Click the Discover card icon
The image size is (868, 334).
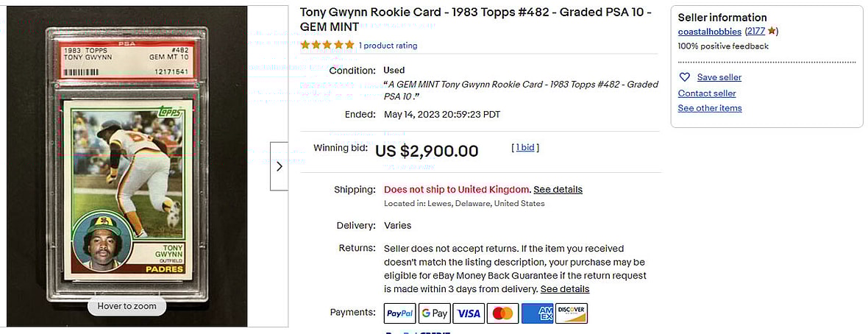(572, 313)
